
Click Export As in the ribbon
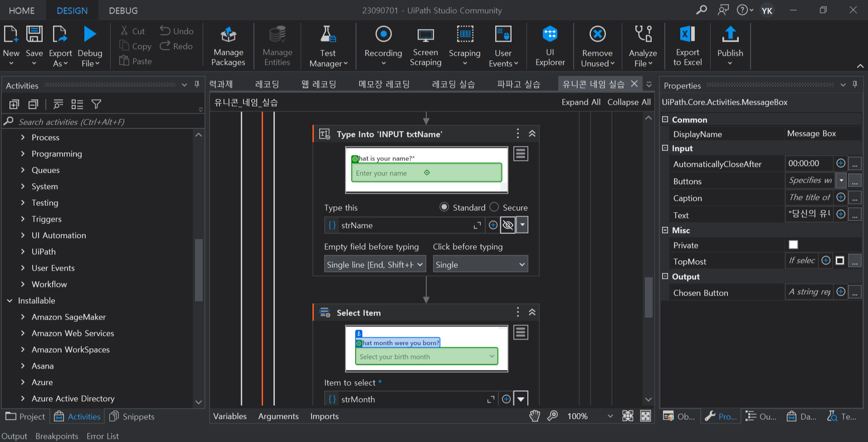tap(60, 46)
